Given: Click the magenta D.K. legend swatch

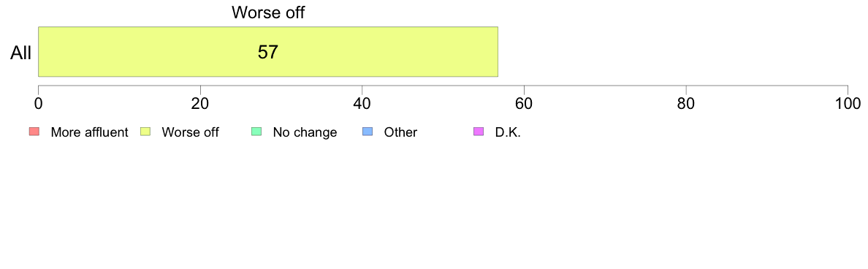Looking at the screenshot, I should pos(479,132).
